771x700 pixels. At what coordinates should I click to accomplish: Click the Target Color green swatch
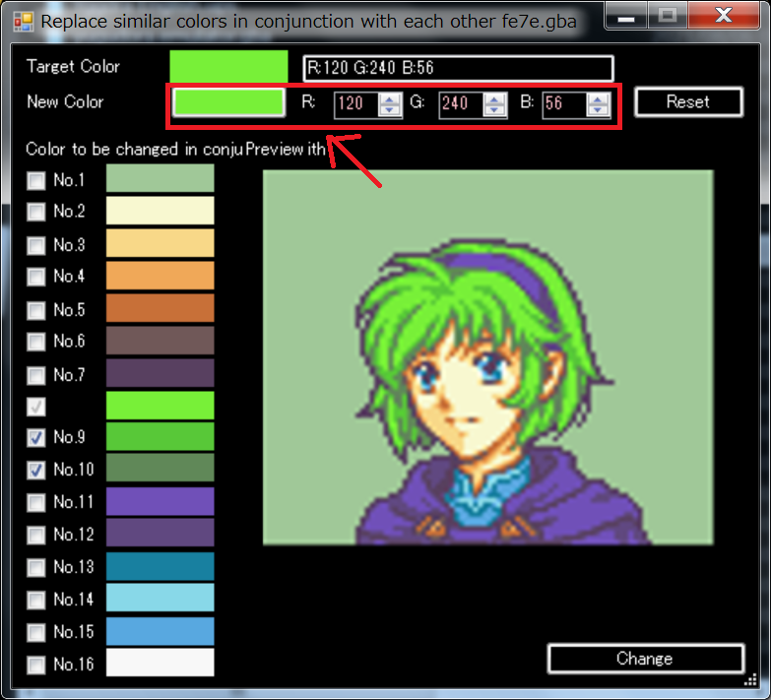pos(229,66)
